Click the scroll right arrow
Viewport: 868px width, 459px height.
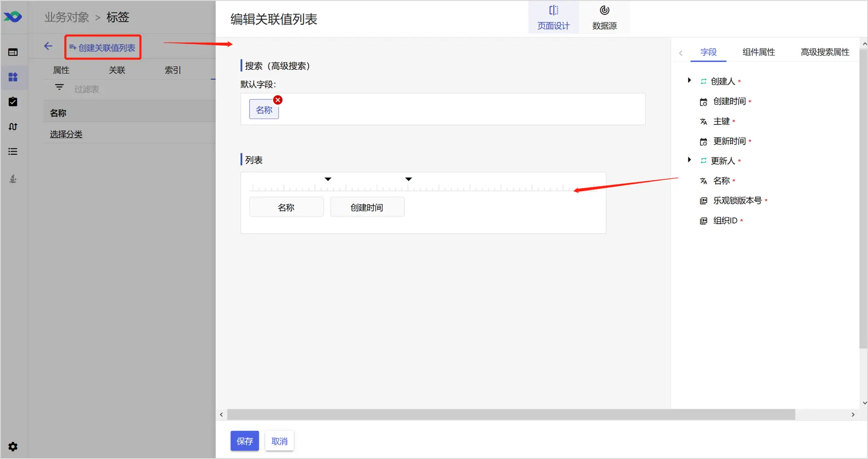pyautogui.click(x=853, y=414)
